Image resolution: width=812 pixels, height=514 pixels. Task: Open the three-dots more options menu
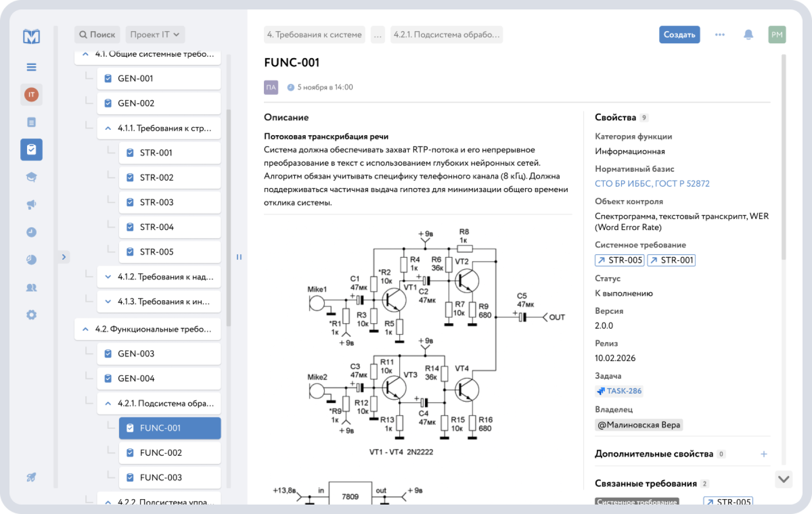pos(720,35)
